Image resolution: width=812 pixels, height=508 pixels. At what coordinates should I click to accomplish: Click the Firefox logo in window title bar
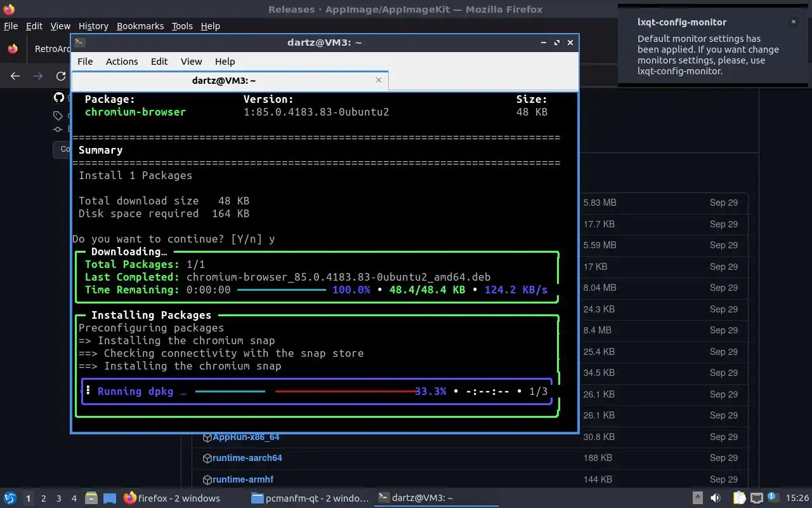pos(8,9)
